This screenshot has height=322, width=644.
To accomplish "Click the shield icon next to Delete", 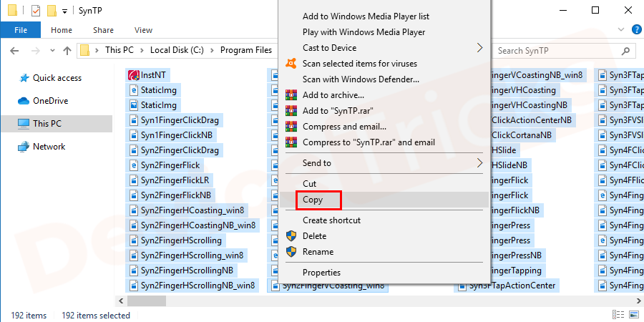I will 291,235.
